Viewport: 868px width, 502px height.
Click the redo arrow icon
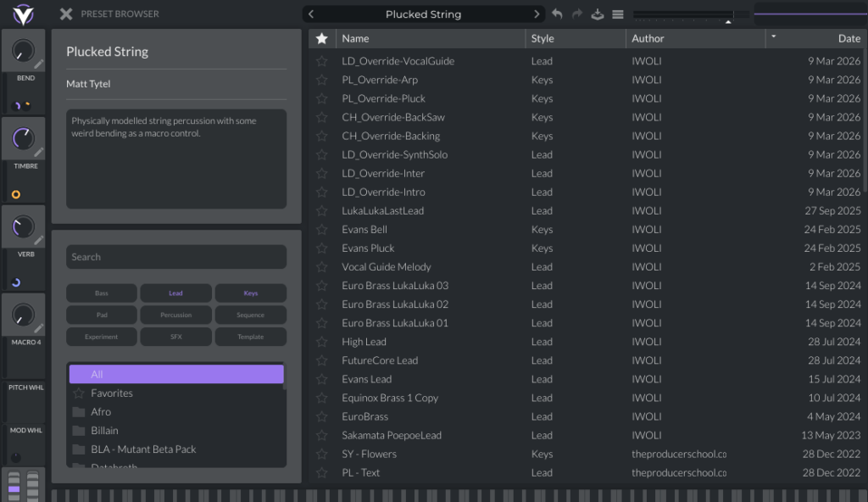(577, 14)
